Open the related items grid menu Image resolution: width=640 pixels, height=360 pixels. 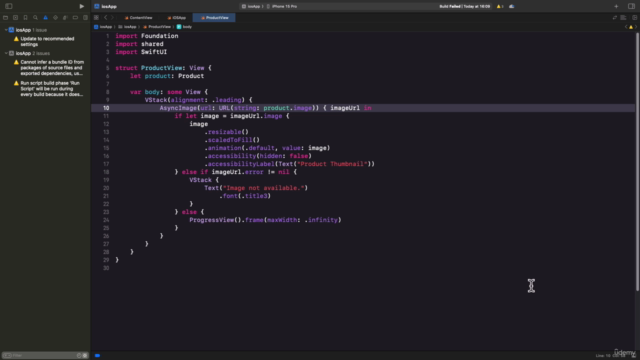[96, 18]
